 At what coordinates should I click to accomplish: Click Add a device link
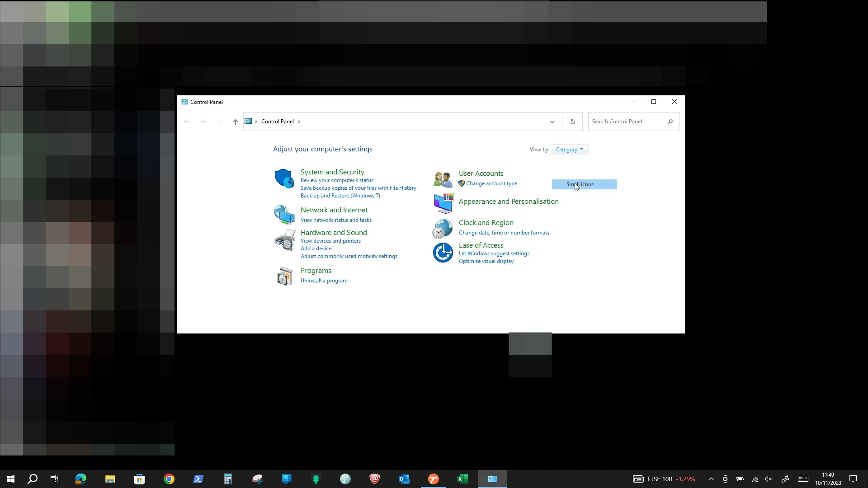(x=316, y=249)
